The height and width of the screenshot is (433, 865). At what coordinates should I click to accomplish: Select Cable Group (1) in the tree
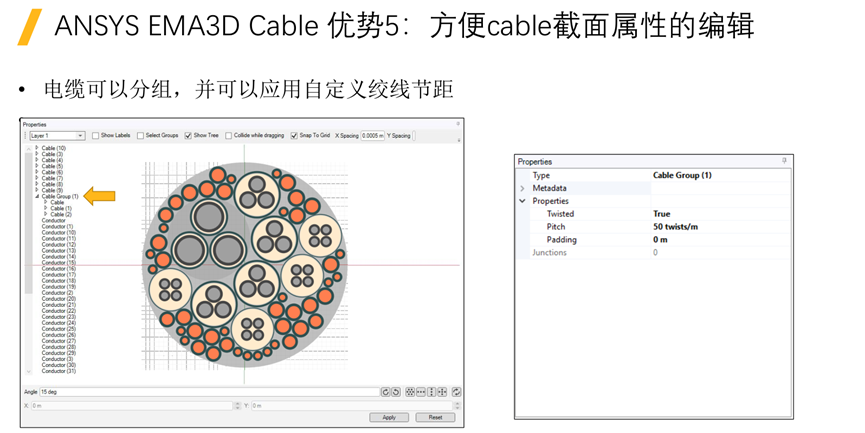[x=60, y=196]
